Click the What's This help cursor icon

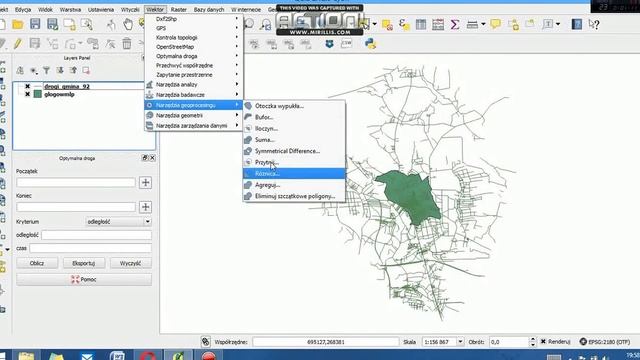594,24
